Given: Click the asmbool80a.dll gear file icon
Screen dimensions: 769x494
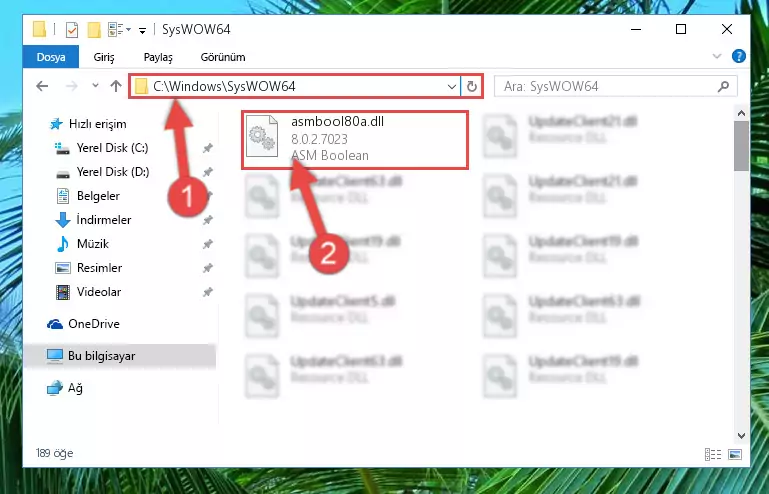Looking at the screenshot, I should pyautogui.click(x=261, y=136).
